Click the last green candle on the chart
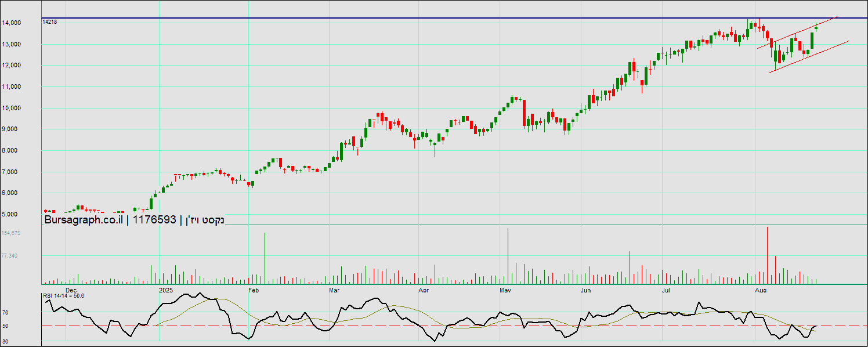 (x=816, y=27)
